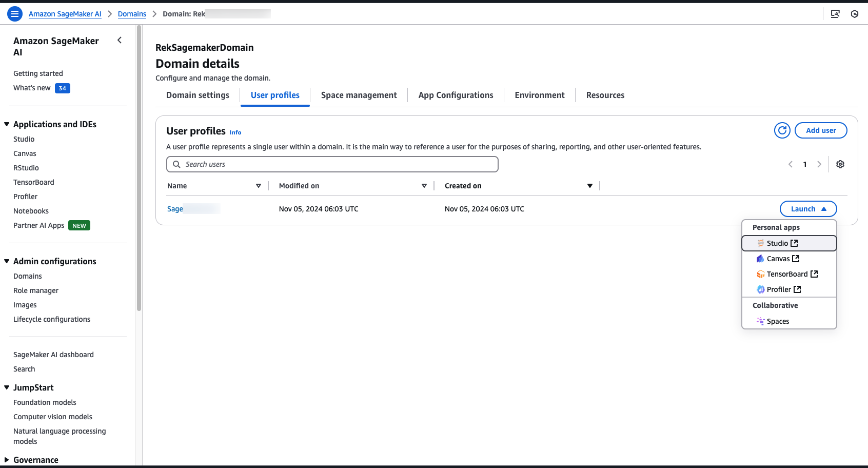This screenshot has height=468, width=868.
Task: Open the Resources tab
Action: (605, 95)
